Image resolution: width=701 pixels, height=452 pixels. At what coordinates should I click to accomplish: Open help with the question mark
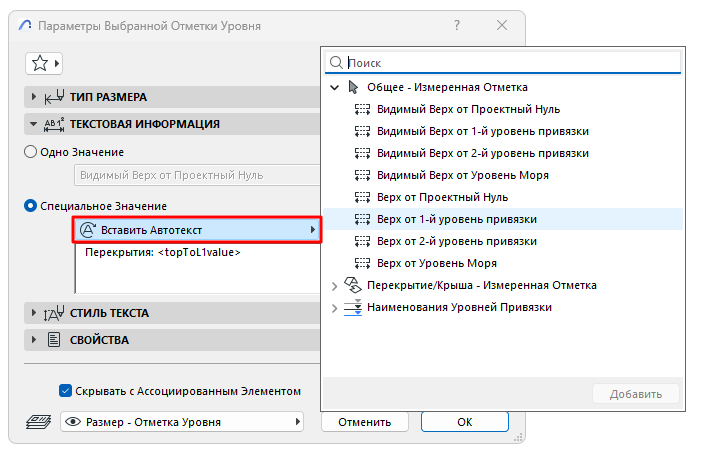(x=457, y=25)
